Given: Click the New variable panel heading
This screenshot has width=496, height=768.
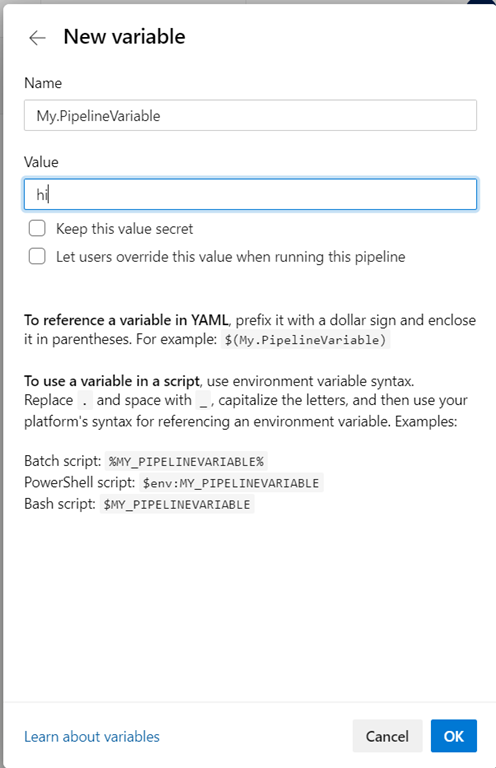Looking at the screenshot, I should coord(124,37).
